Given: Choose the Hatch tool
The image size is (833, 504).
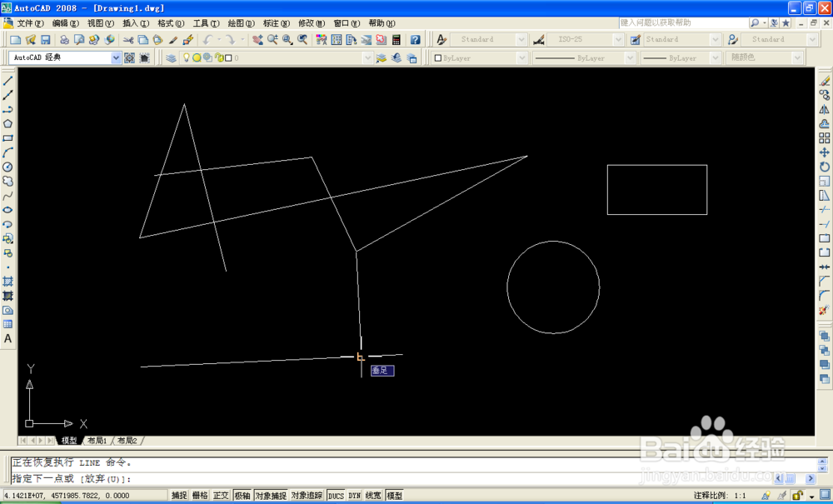Looking at the screenshot, I should point(8,282).
